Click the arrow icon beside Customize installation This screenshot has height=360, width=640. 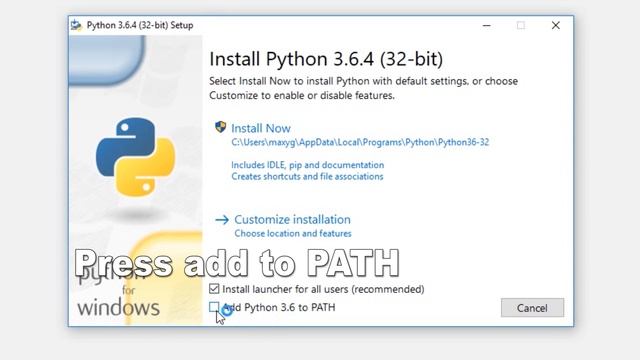(x=222, y=220)
